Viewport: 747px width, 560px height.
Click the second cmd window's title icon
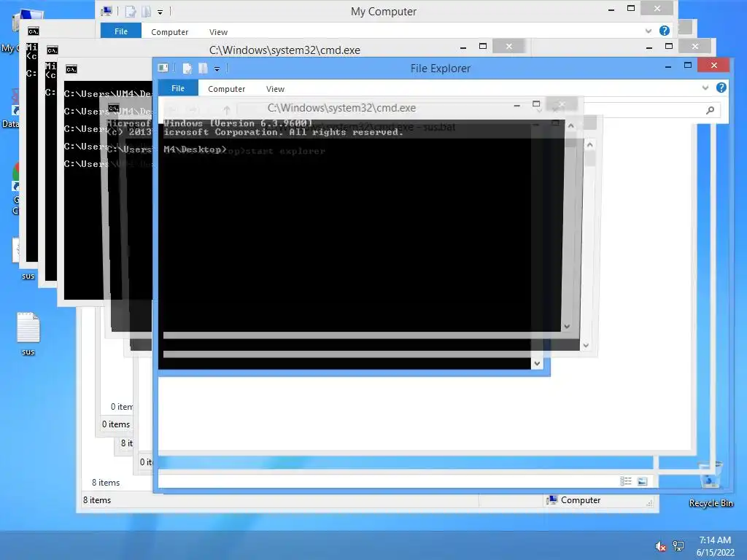click(53, 50)
